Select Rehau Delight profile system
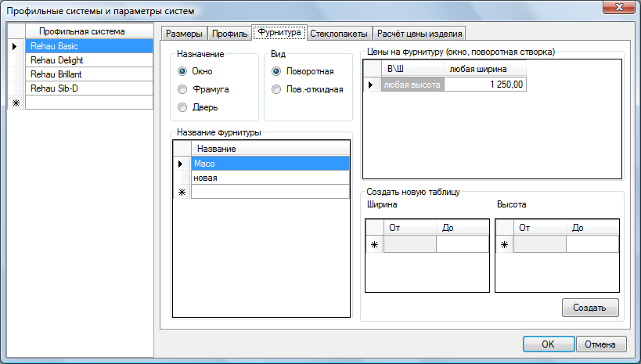The image size is (641, 364). (89, 60)
